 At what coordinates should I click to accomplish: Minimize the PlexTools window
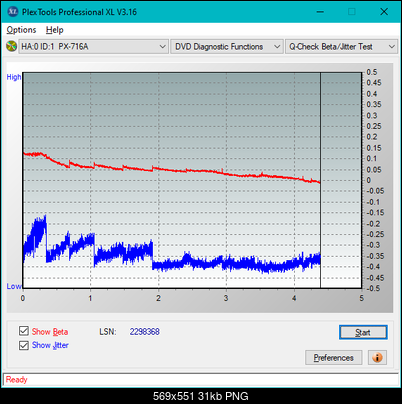(x=320, y=12)
